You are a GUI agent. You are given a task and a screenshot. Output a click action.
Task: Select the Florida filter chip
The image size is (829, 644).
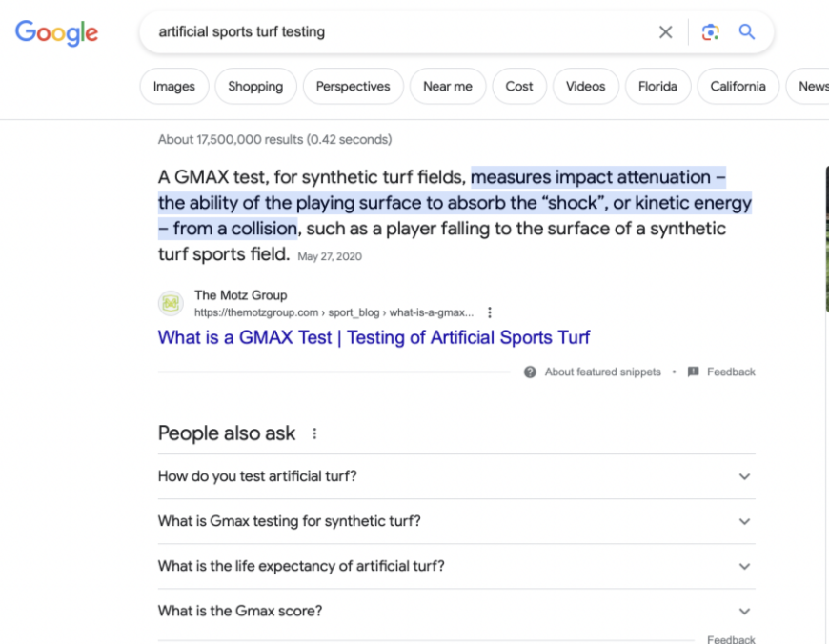click(657, 86)
